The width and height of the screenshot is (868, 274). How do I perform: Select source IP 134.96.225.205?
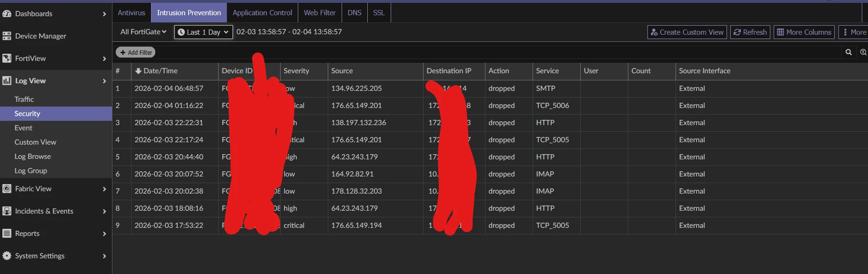pos(356,88)
